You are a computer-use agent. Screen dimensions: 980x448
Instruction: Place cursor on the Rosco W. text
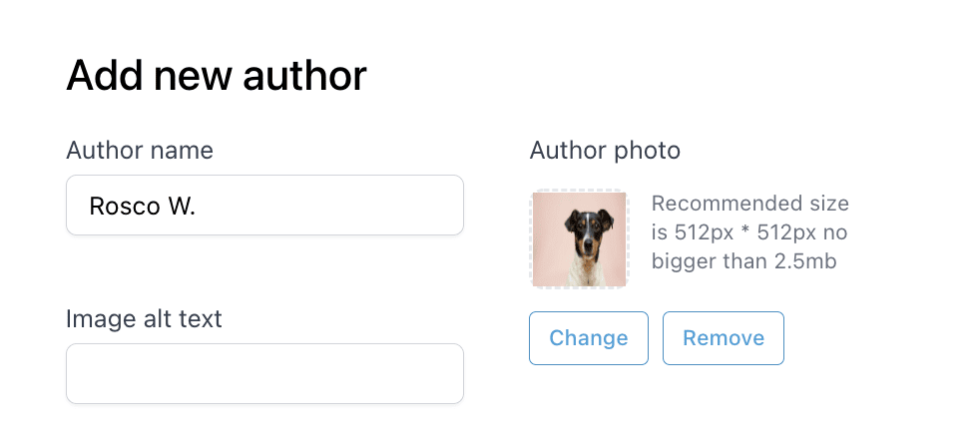[x=142, y=206]
